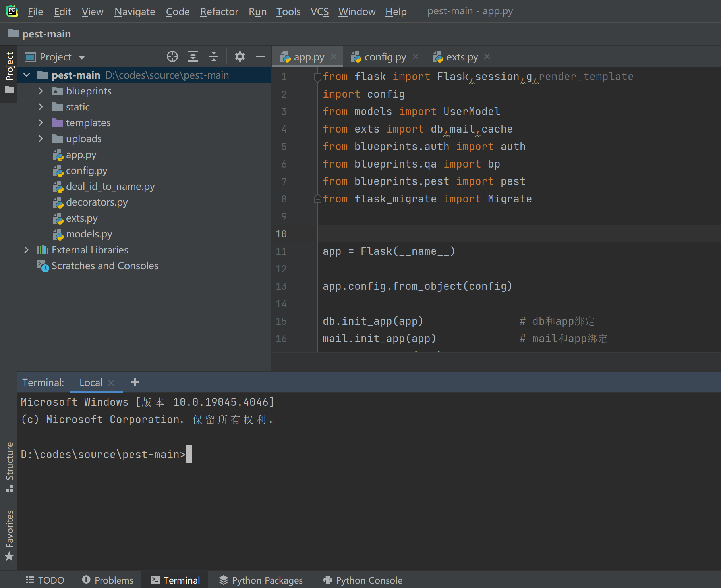721x588 pixels.
Task: Click the Collapse All icon in Project panel
Action: [x=214, y=57]
